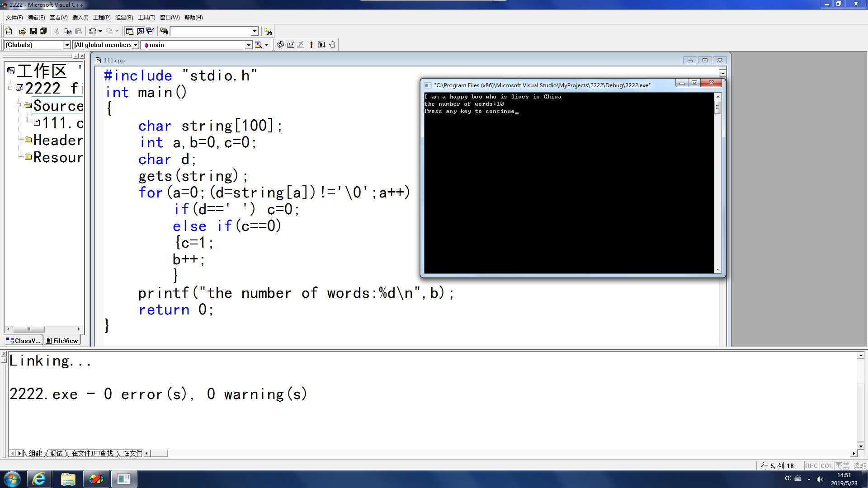Image resolution: width=868 pixels, height=488 pixels.
Task: Click the output pane scroll-down arrow
Action: tap(860, 446)
